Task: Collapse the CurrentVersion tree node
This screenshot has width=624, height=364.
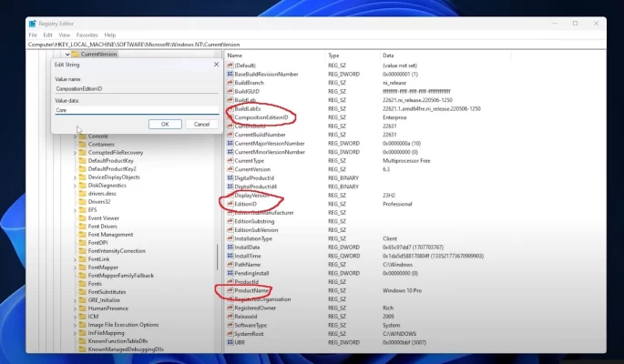Action: (x=67, y=55)
